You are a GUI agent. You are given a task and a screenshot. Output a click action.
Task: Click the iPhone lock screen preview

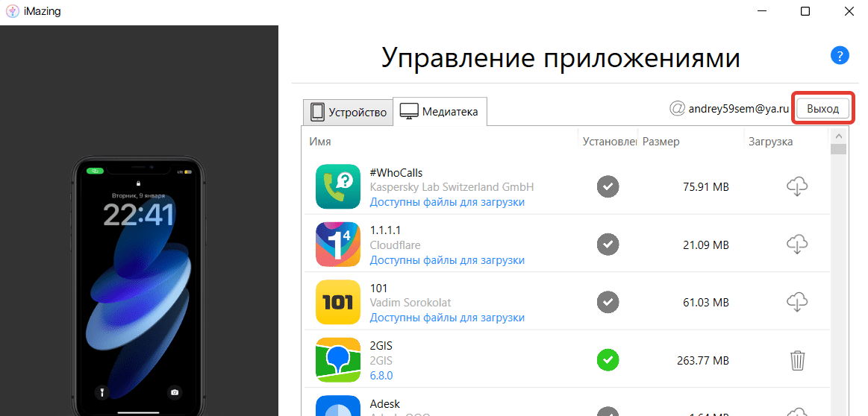[x=138, y=288]
